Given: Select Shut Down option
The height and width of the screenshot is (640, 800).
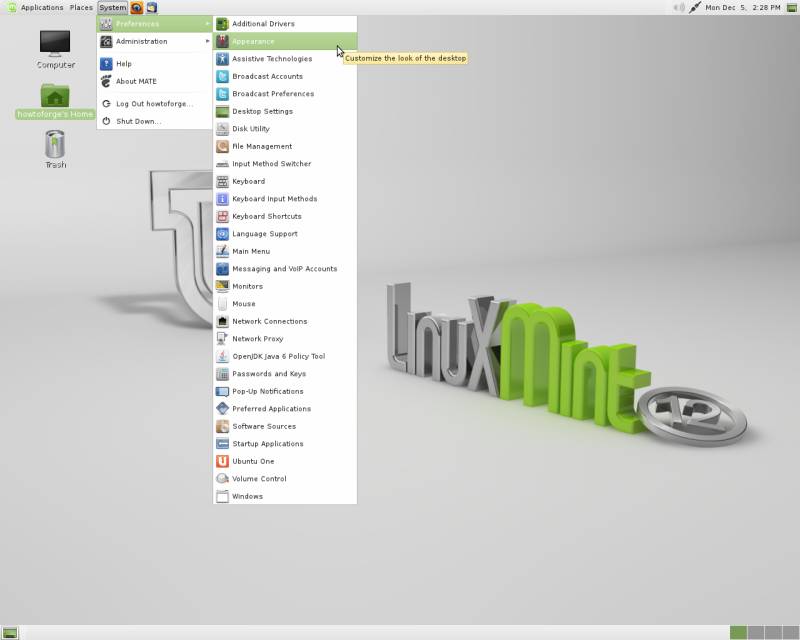Looking at the screenshot, I should [x=155, y=121].
